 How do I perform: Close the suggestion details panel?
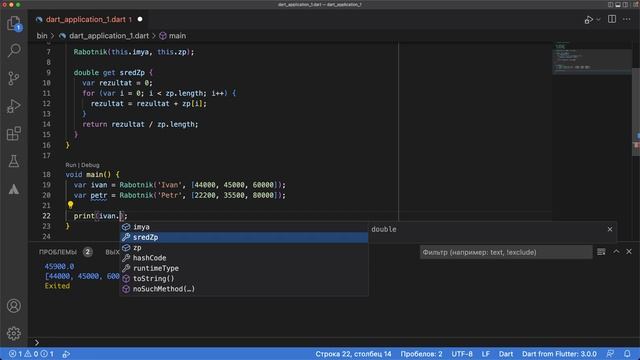click(x=610, y=229)
